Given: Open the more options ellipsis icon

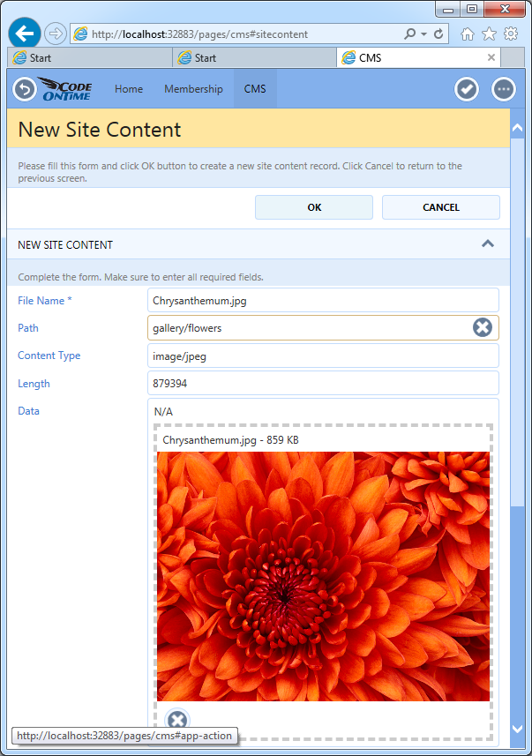Looking at the screenshot, I should pos(504,89).
